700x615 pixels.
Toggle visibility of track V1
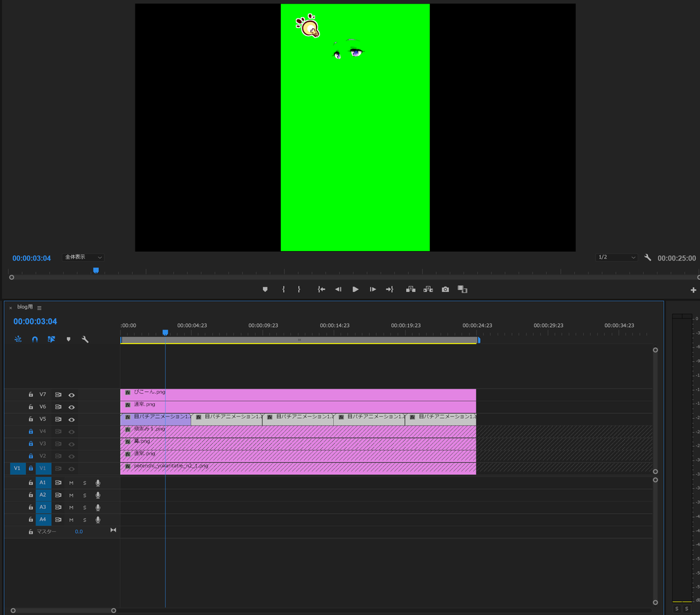[x=71, y=469]
